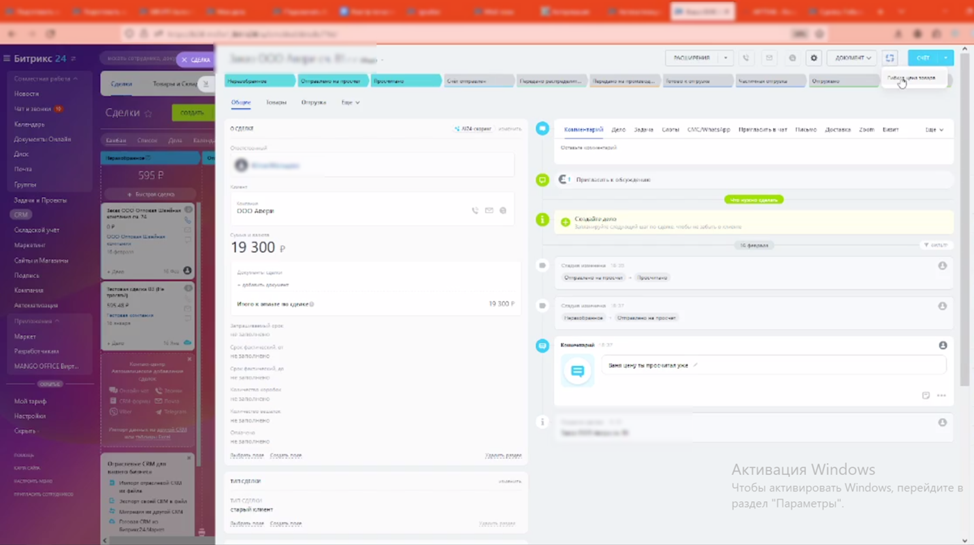Image resolution: width=974 pixels, height=545 pixels.
Task: Click the AI24 скоринг badge
Action: (473, 129)
